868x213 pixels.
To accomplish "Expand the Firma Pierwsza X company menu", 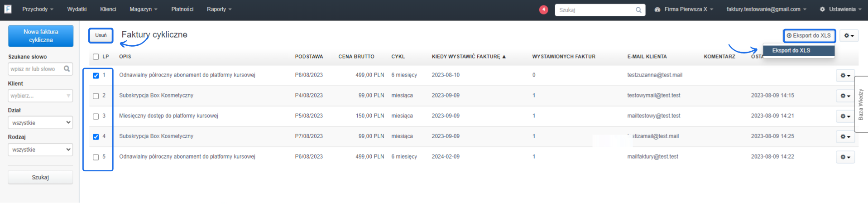I will coord(684,9).
